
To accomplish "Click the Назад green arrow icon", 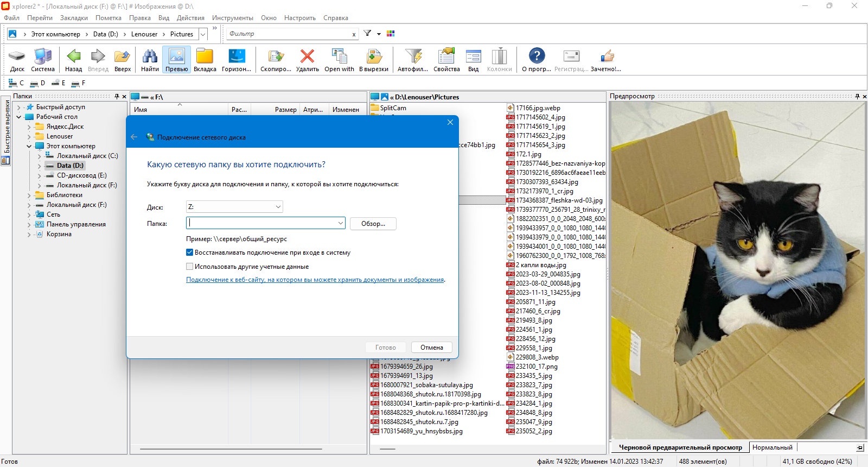I will pos(73,56).
